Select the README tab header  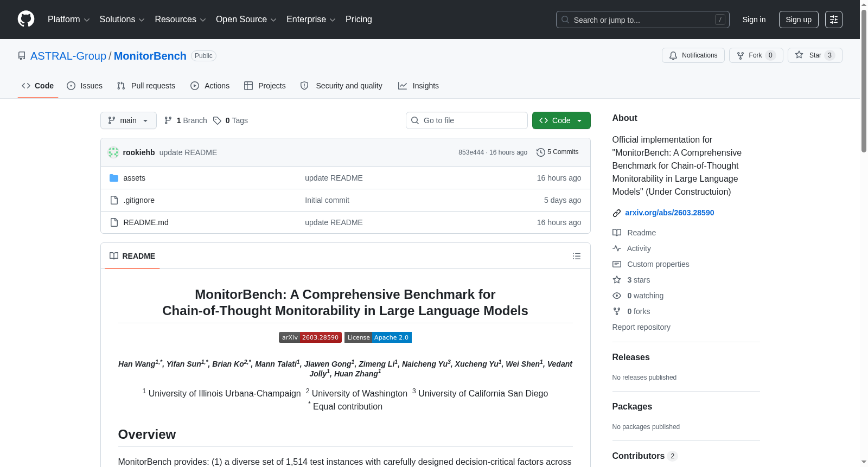(x=132, y=256)
